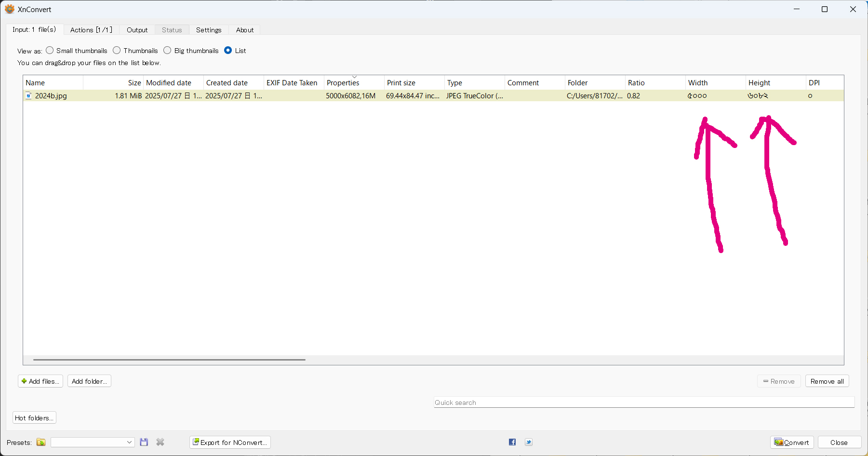Click the 5000x6082,16M properties cell
The height and width of the screenshot is (456, 868).
point(350,95)
